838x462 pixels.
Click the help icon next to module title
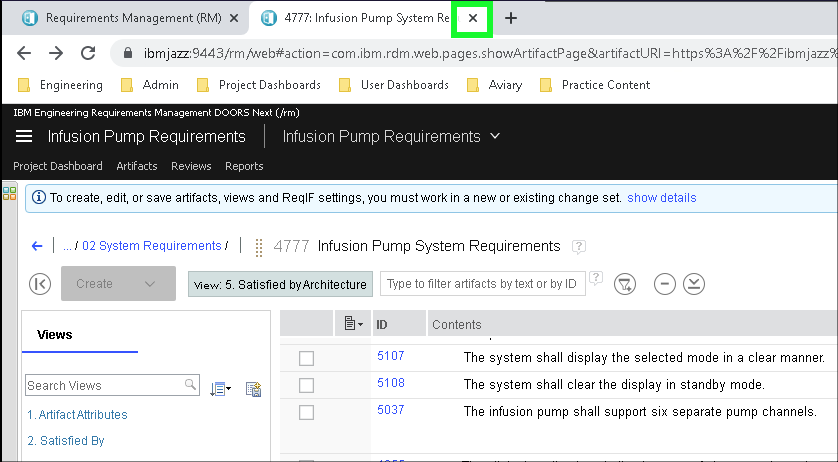click(x=578, y=246)
